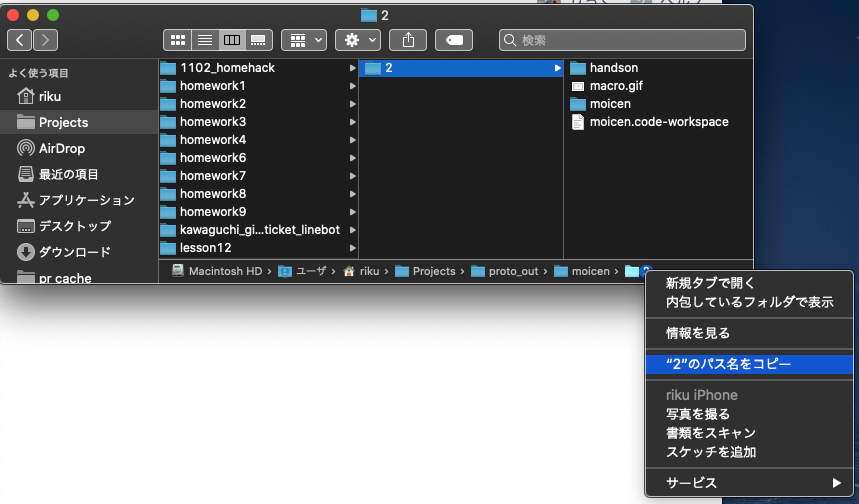This screenshot has height=504, width=859.
Task: Open riku home in sidebar
Action: [79, 96]
